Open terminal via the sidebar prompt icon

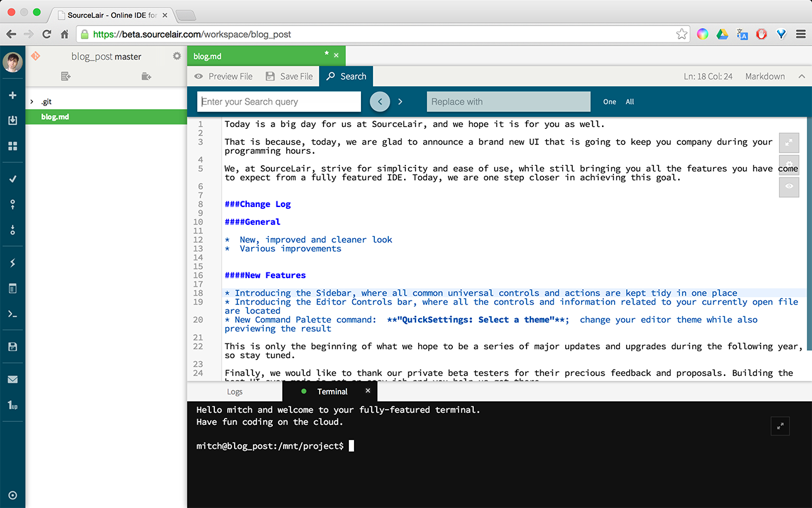(x=12, y=314)
